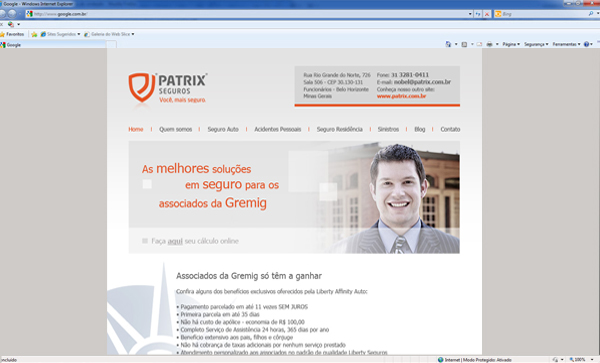Click the phone number 31 3281-0411
Screen dimensions: 600x363
click(410, 75)
